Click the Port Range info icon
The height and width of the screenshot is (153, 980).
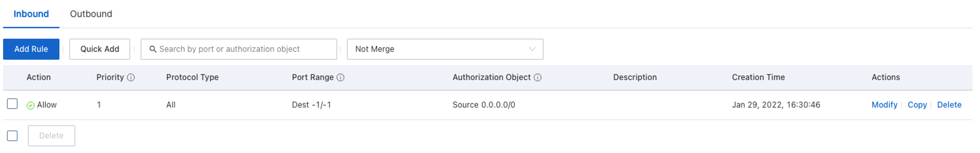coord(341,78)
